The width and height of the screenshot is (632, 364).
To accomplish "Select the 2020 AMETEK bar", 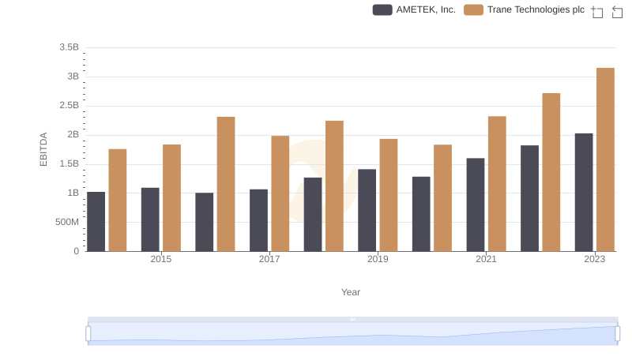I will 421,214.
